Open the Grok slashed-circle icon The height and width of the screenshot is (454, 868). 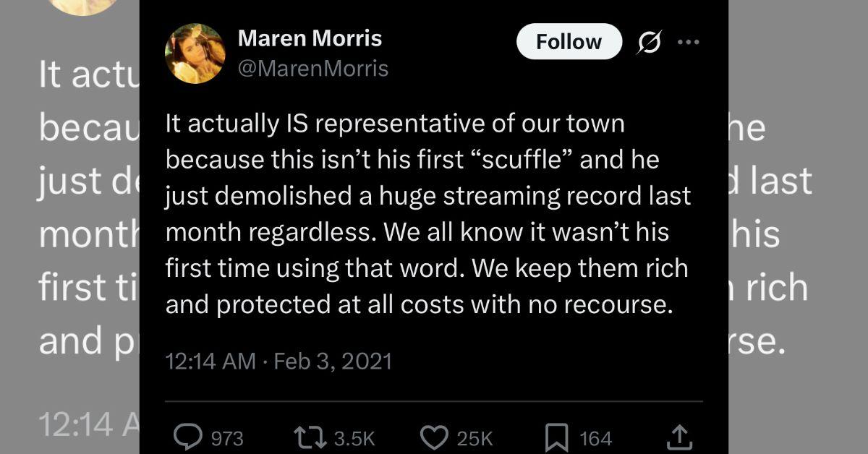point(648,43)
